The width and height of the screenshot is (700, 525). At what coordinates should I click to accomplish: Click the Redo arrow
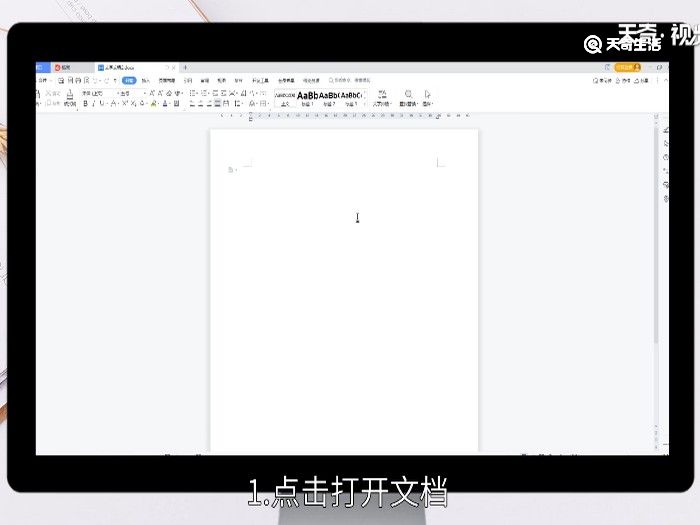(107, 80)
